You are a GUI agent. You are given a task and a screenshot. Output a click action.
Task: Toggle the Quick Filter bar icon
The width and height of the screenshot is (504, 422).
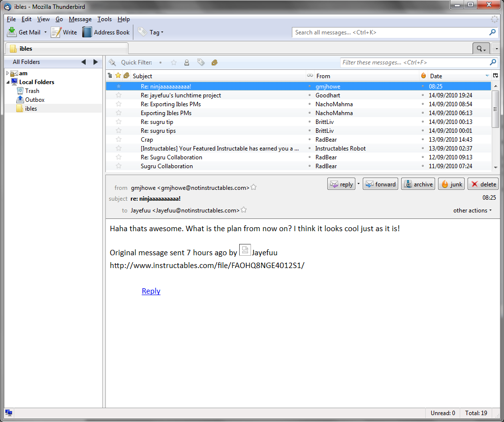[x=112, y=62]
